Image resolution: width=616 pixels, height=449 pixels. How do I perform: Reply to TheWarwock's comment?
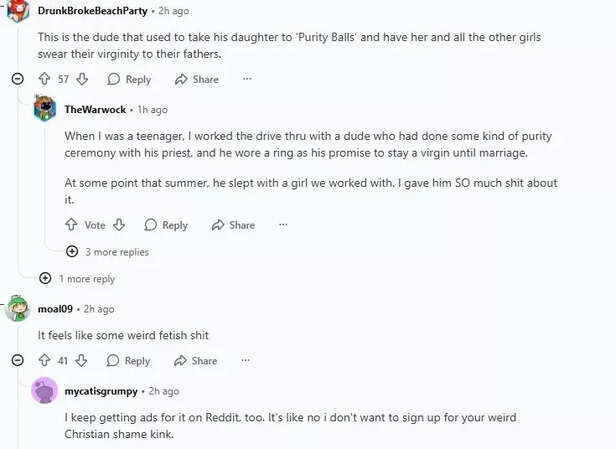click(166, 225)
